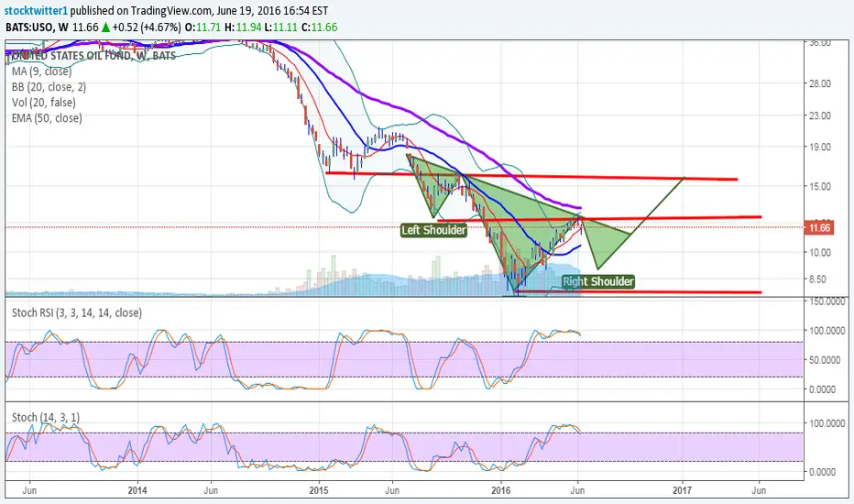Select the 28.00 price axis label

click(820, 83)
